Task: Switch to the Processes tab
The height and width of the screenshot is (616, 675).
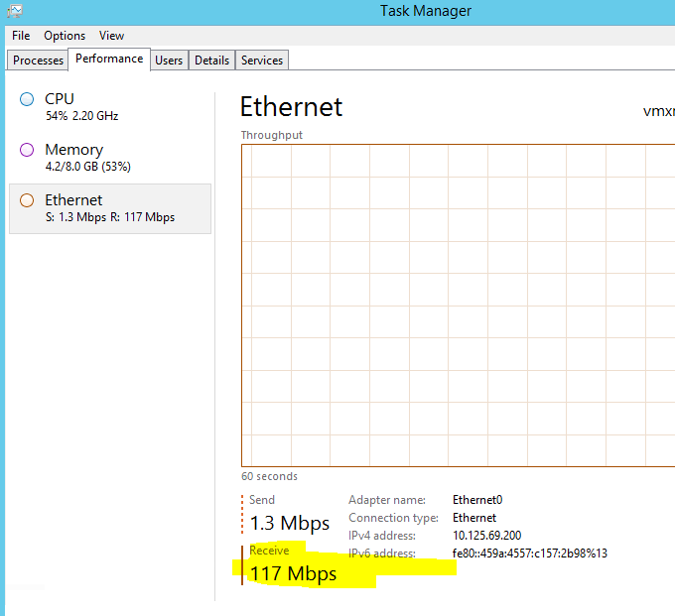Action: [x=38, y=61]
